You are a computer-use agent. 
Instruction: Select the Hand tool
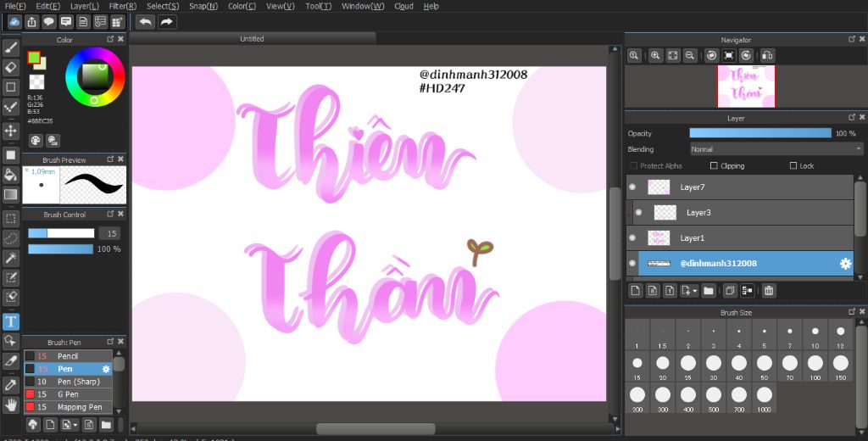[10, 405]
